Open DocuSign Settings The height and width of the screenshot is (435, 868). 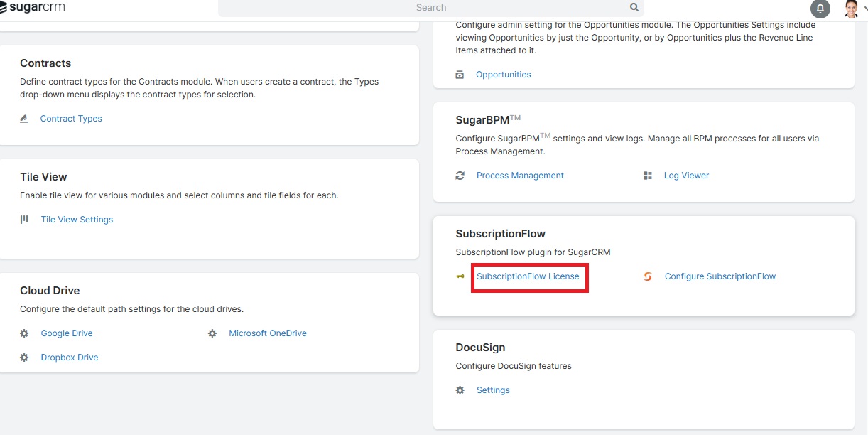493,390
